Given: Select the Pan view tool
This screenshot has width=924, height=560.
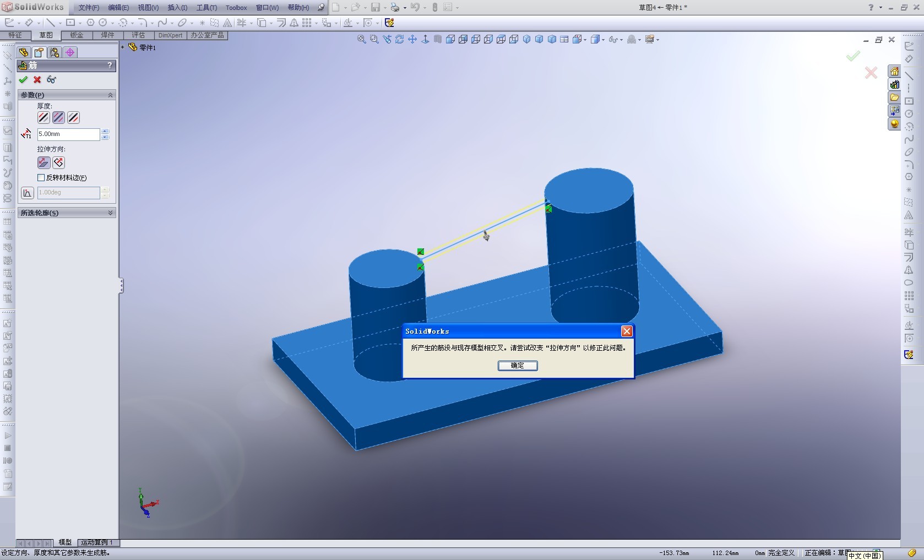Looking at the screenshot, I should 412,39.
